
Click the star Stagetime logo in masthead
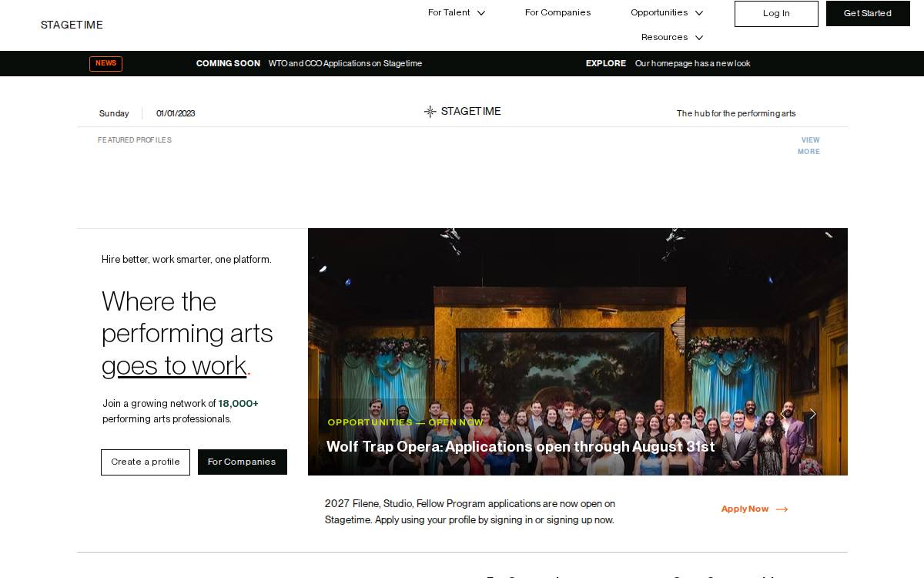pos(462,112)
